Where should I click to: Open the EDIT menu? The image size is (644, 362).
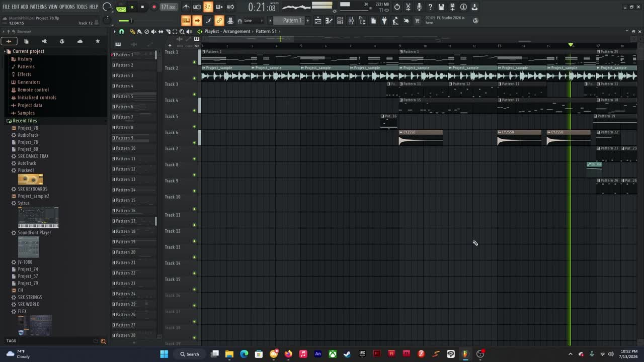(15, 7)
